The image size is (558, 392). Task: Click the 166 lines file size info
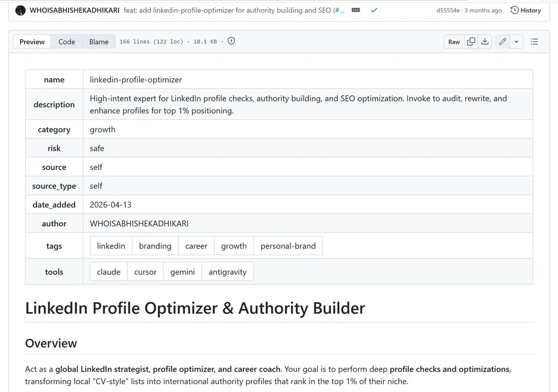168,41
